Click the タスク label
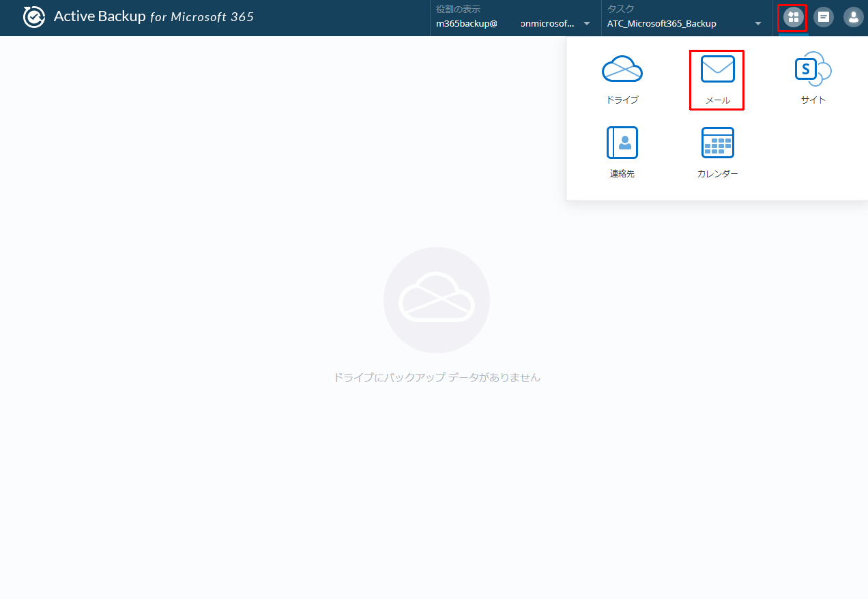Image resolution: width=868 pixels, height=599 pixels. [x=620, y=10]
